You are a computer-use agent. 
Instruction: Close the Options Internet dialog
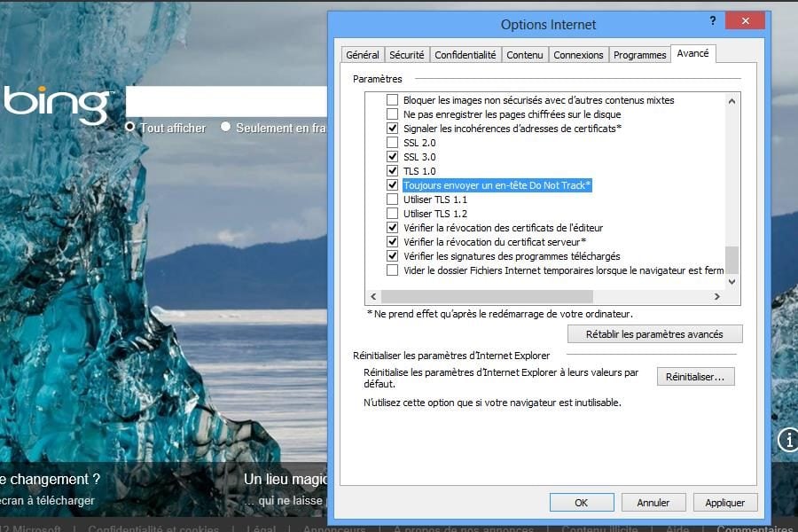[745, 21]
